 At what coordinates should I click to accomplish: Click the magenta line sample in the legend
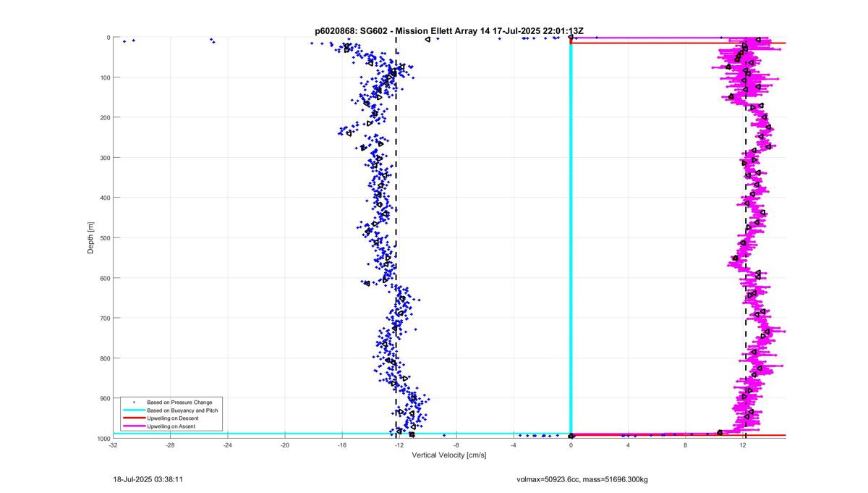point(132,426)
